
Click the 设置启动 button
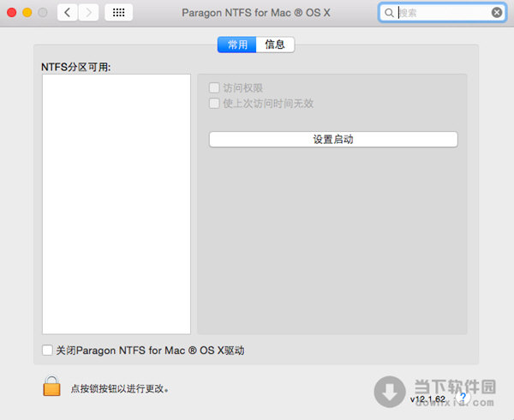(333, 140)
